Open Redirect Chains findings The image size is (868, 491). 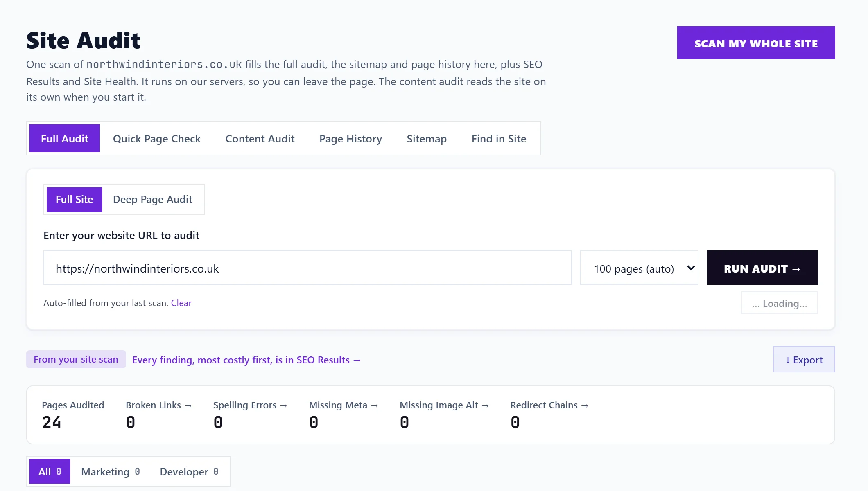pyautogui.click(x=549, y=405)
